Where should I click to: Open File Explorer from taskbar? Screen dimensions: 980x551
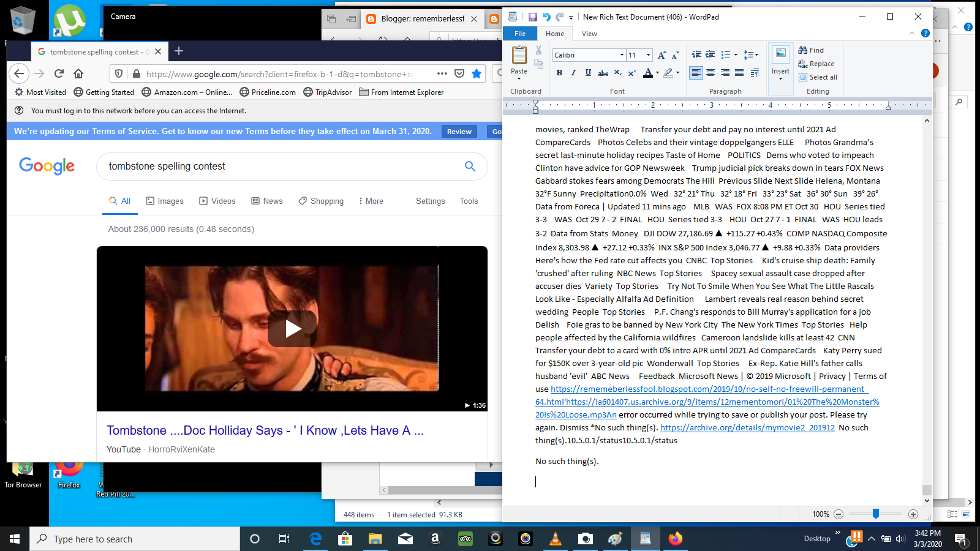point(375,539)
